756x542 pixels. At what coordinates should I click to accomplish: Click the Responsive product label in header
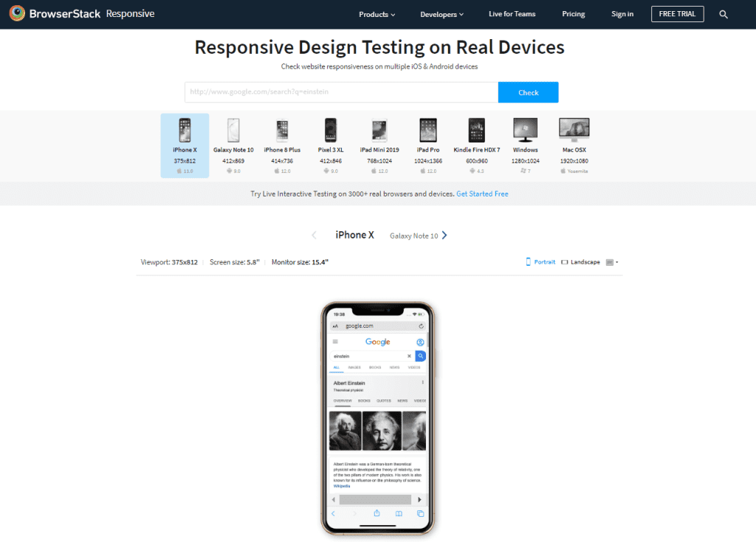click(130, 13)
